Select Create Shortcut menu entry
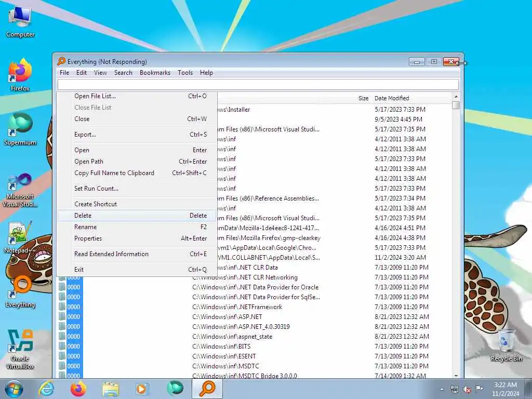532x399 pixels. [x=137, y=204]
